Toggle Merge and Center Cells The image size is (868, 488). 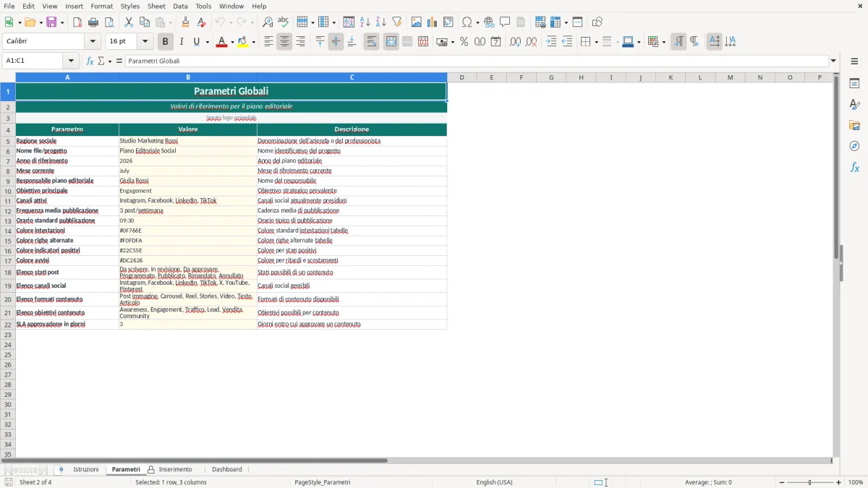(391, 42)
